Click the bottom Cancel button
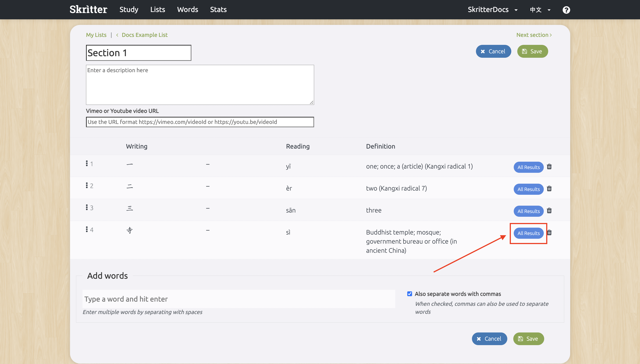640x364 pixels. pos(489,338)
